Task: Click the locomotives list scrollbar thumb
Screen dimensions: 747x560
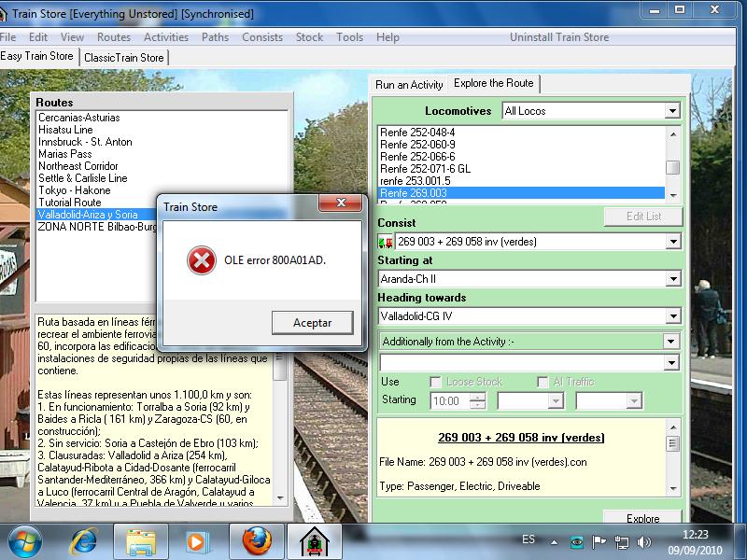Action: [x=671, y=167]
